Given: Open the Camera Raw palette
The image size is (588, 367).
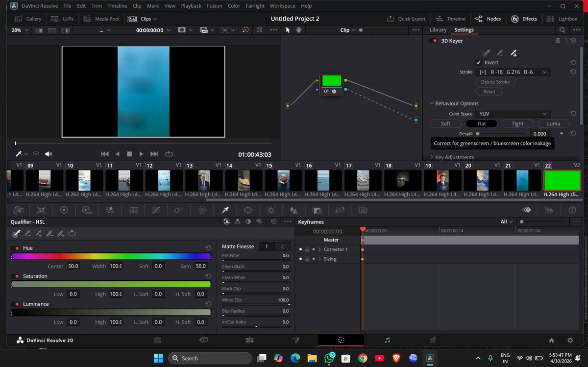Looking at the screenshot, I should [18, 210].
